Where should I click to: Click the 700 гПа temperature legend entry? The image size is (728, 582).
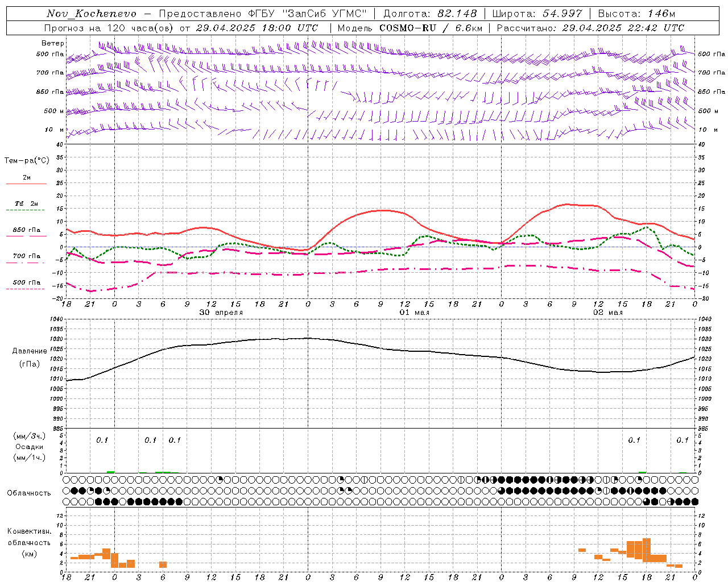coord(26,256)
